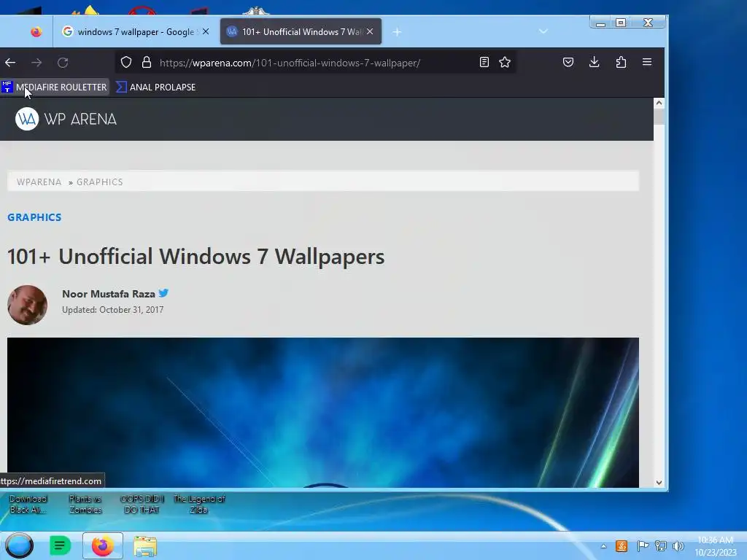This screenshot has height=560, width=747.
Task: Click the article title 101+ Unofficial Windows 7 Wallpapers
Action: 196,256
